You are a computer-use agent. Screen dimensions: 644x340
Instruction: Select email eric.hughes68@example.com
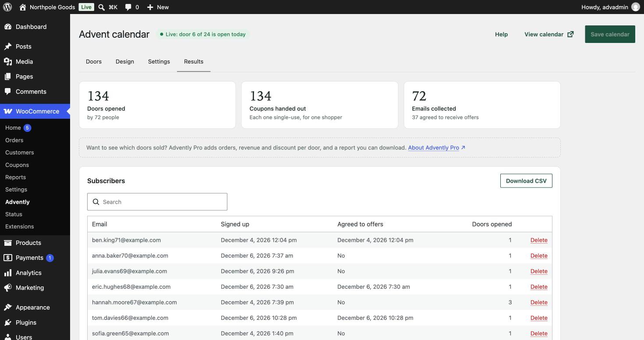(131, 287)
